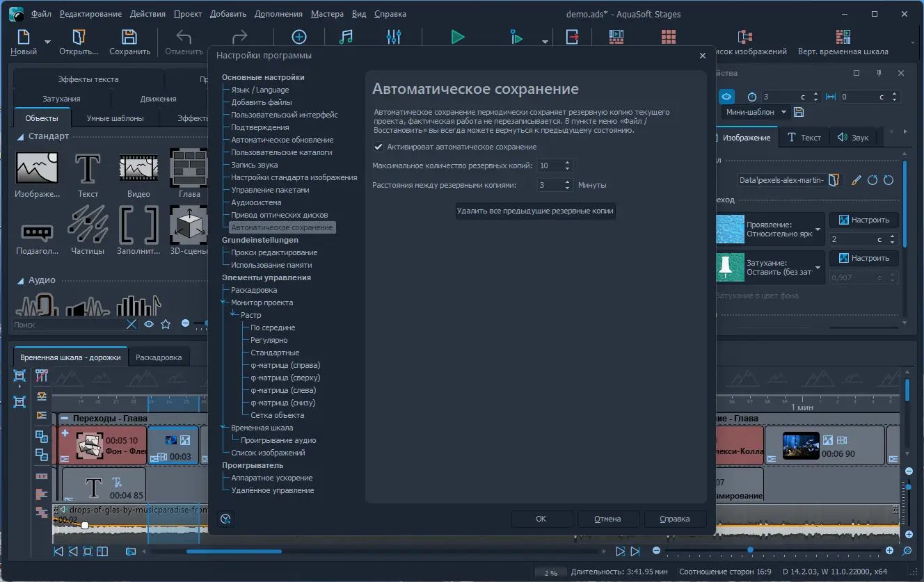This screenshot has height=582, width=924.
Task: Toggle the eye visibility button in properties panel
Action: pyautogui.click(x=726, y=97)
